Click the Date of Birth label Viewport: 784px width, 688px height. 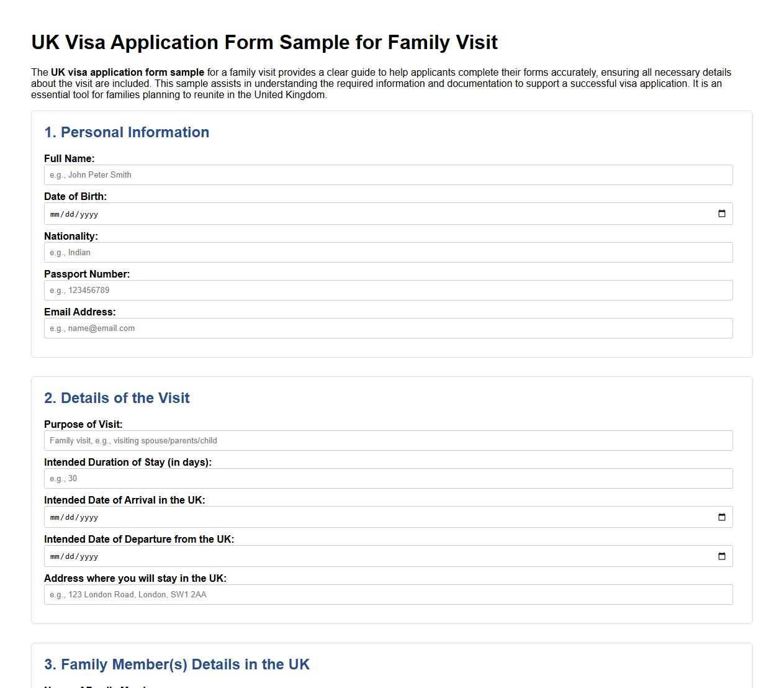pyautogui.click(x=75, y=196)
